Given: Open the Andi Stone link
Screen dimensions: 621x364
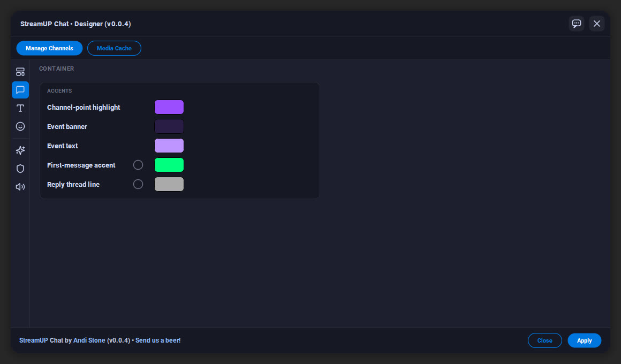Looking at the screenshot, I should pos(89,340).
